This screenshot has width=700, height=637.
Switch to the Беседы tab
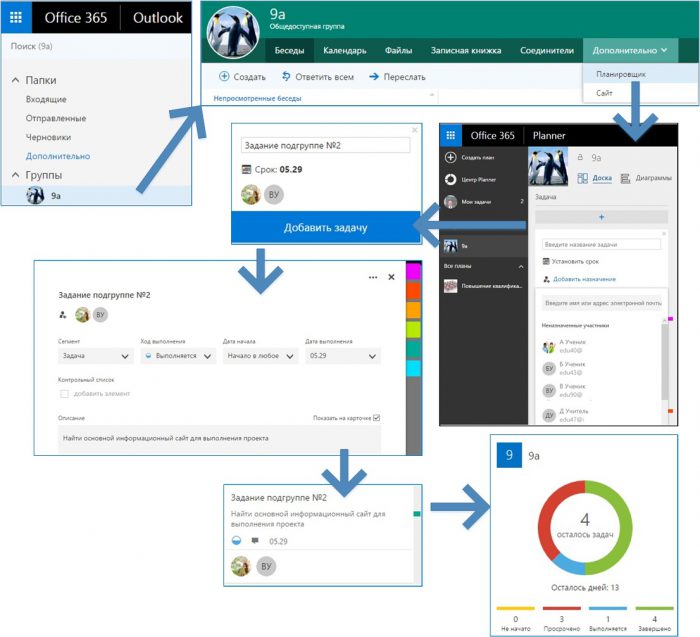289,50
